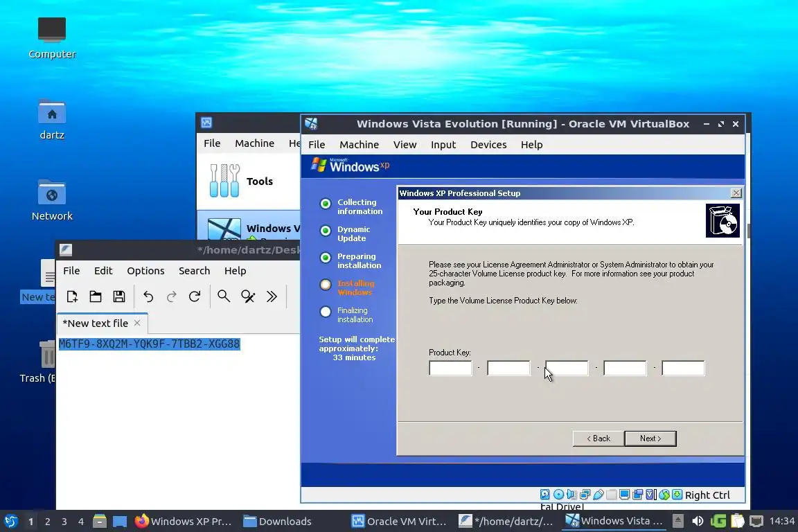Open Machine menu in the VM window
This screenshot has width=798, height=532.
coord(359,145)
